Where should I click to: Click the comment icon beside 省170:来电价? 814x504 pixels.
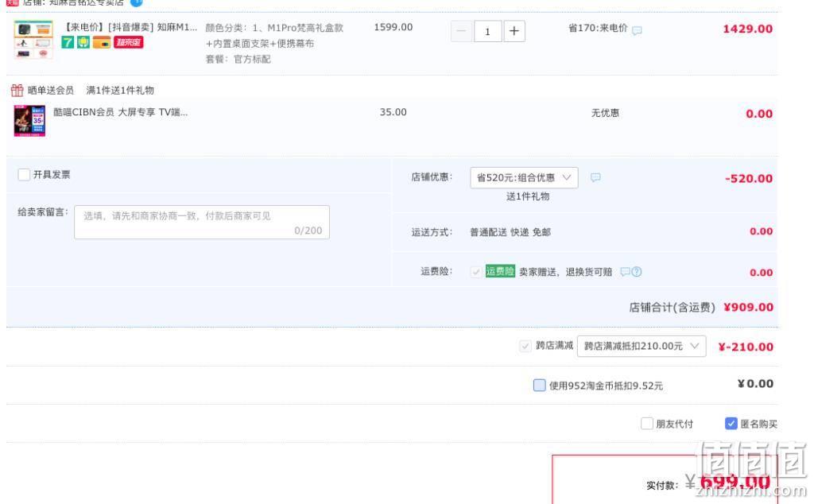637,31
